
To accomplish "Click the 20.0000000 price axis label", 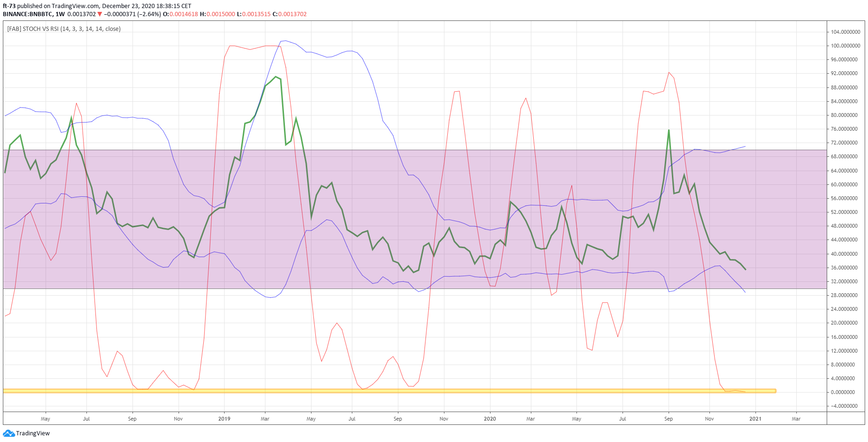I will click(845, 323).
